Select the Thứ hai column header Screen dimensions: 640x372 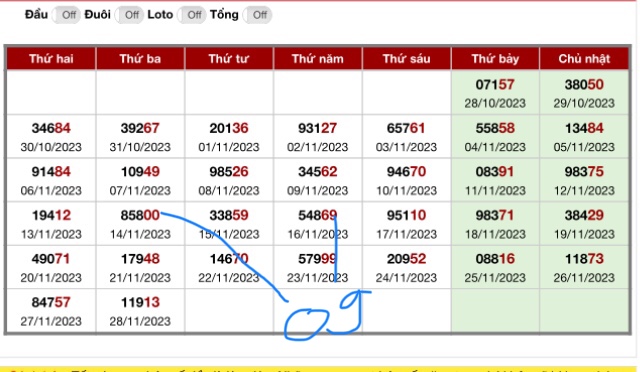51,59
